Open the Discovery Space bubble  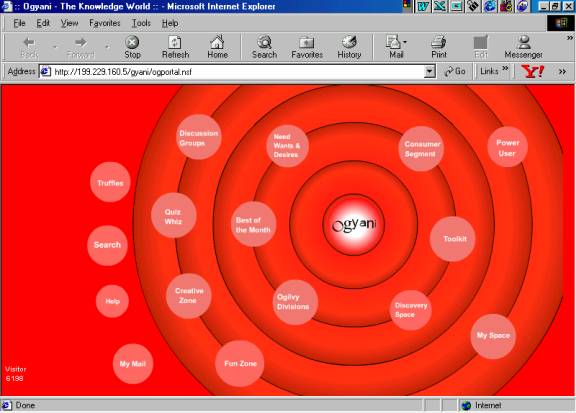pos(411,310)
